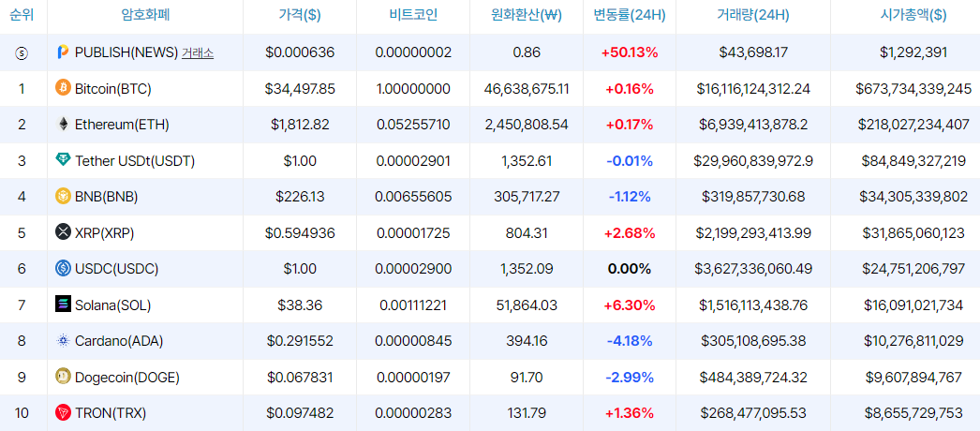Sort by the 가격($) column header

click(x=300, y=15)
